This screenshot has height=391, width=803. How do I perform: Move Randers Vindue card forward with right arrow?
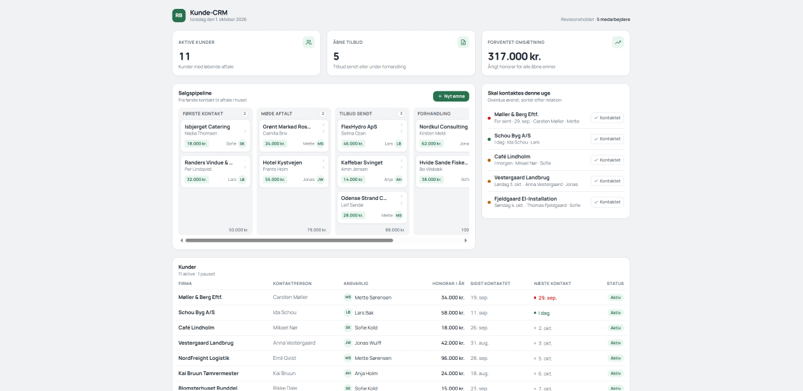pos(245,167)
